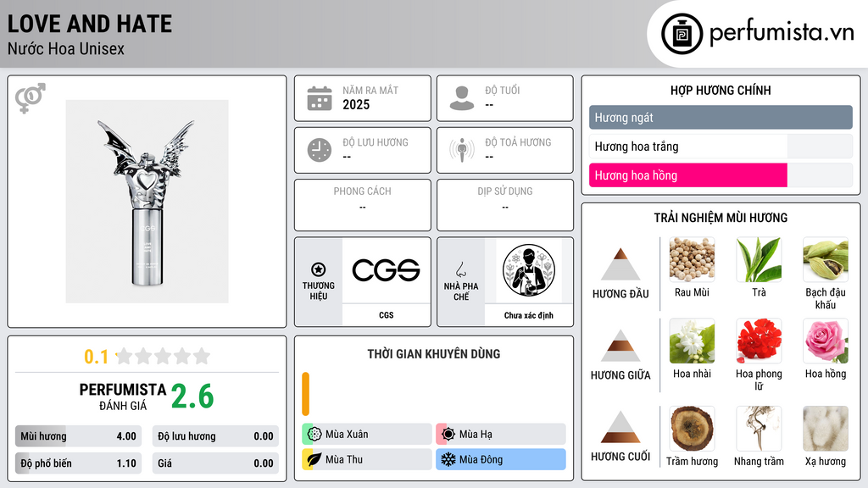Select the Mùa Thu season bar

[366, 459]
